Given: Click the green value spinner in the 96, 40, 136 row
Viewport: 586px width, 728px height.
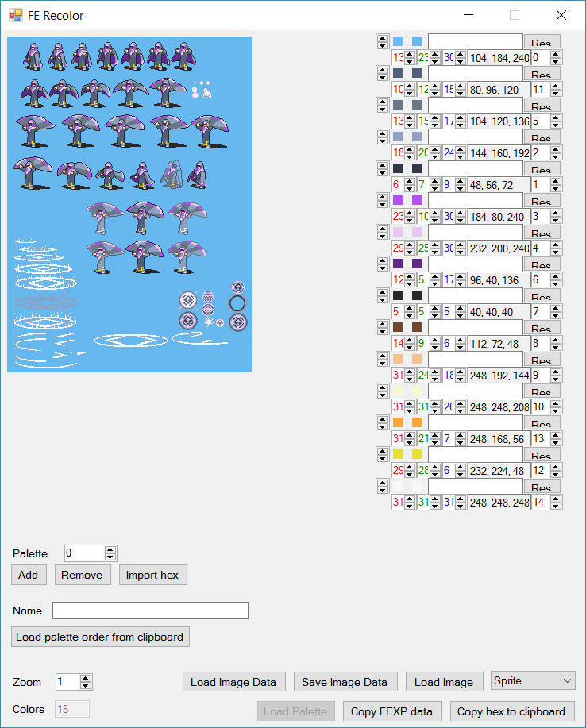Looking at the screenshot, I should [x=435, y=280].
